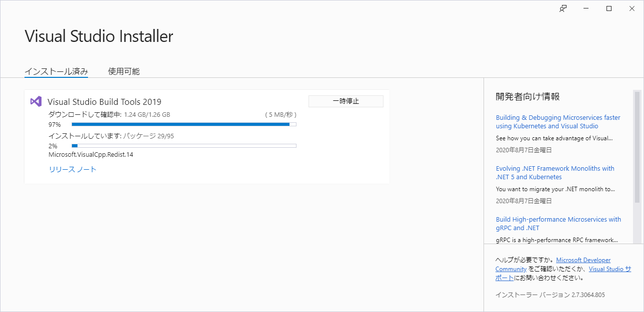Pause installation with 一時停止 button

coord(346,101)
